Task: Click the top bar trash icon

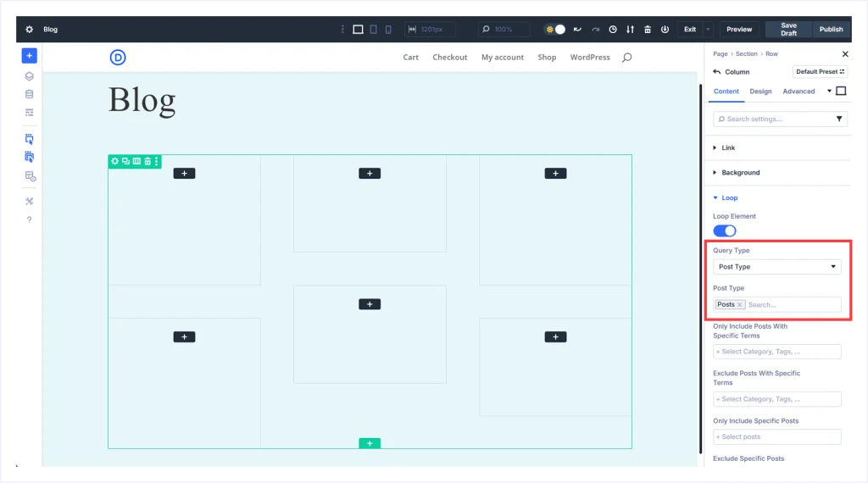Action: [x=647, y=30]
